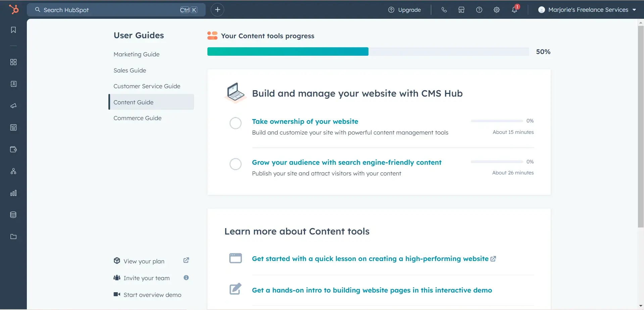Open the hands-on intro interactive demo link
This screenshot has width=644, height=310.
tap(372, 290)
